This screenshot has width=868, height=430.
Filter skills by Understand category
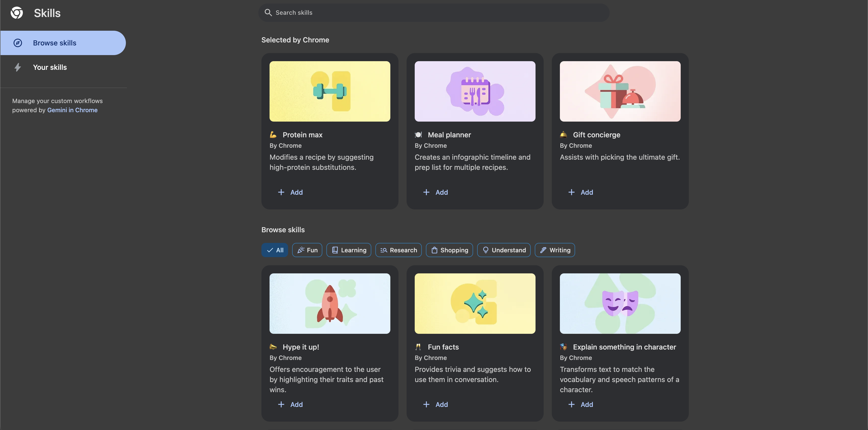coord(504,250)
